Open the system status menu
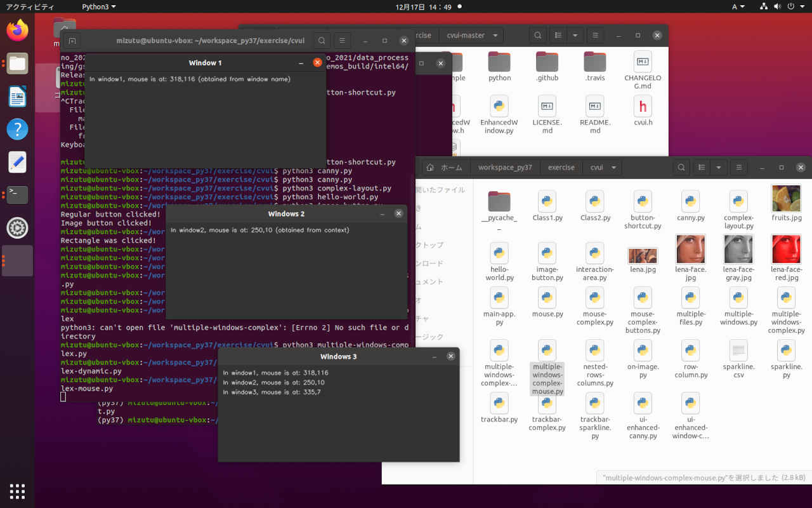 pos(783,6)
